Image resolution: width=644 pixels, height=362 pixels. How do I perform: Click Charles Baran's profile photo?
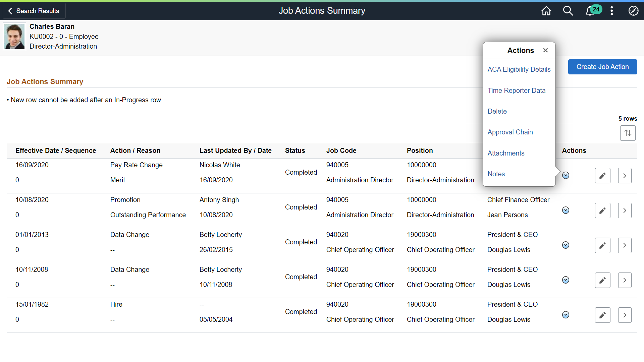14,37
